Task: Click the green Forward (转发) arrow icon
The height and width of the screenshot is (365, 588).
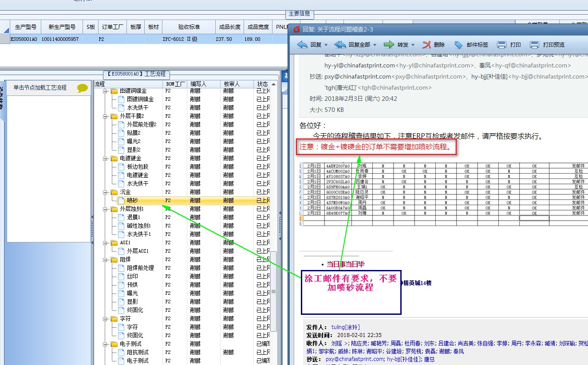Action: [389, 45]
